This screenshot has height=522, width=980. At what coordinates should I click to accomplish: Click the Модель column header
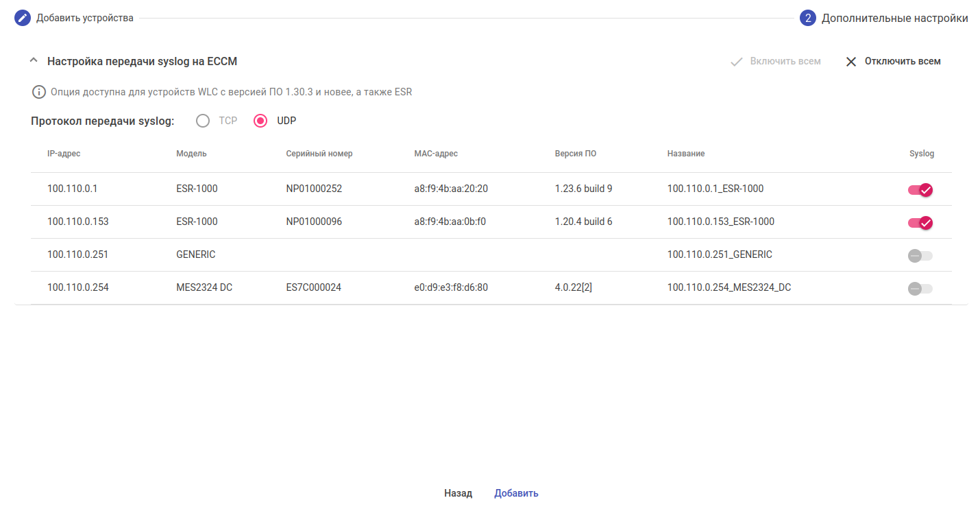click(191, 154)
